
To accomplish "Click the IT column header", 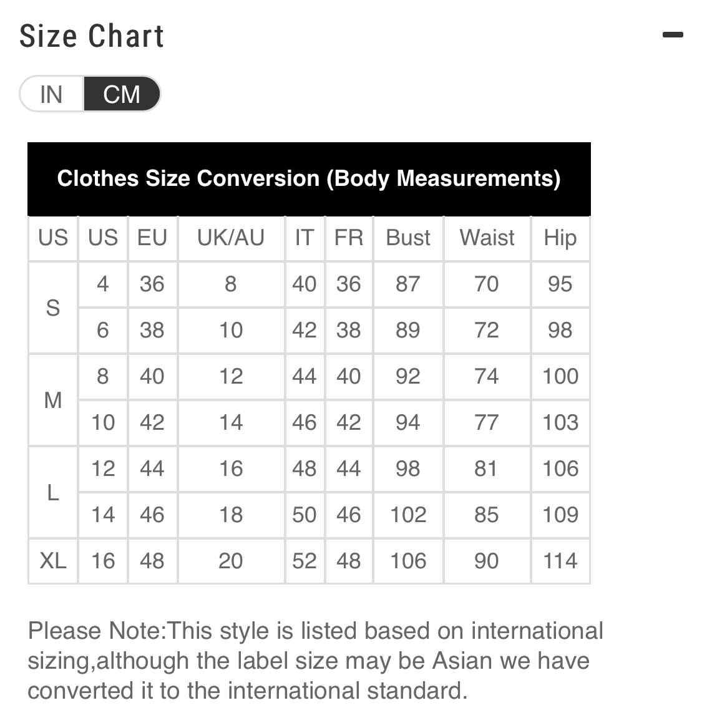I will click(304, 238).
